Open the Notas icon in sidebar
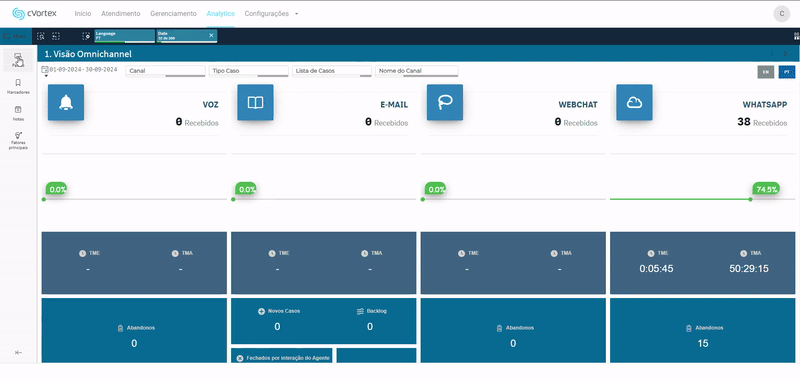 18,110
